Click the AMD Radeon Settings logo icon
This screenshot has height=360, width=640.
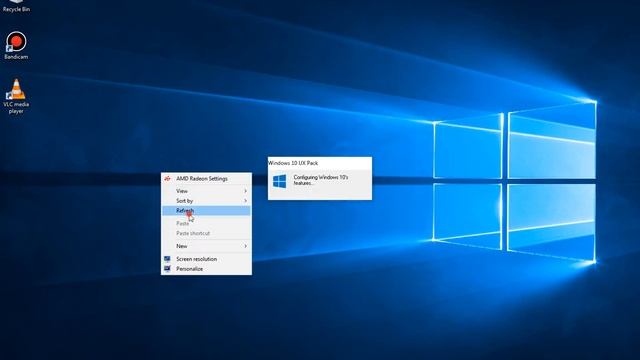(167, 178)
